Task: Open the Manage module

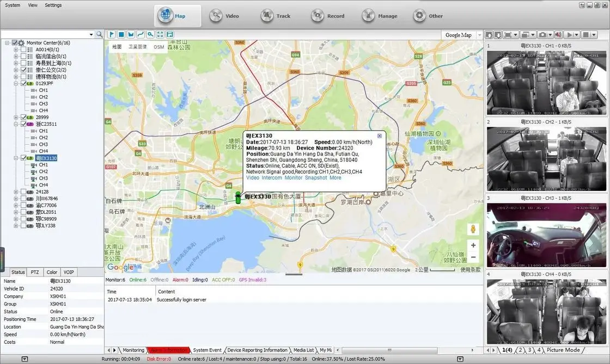Action: 379,16
